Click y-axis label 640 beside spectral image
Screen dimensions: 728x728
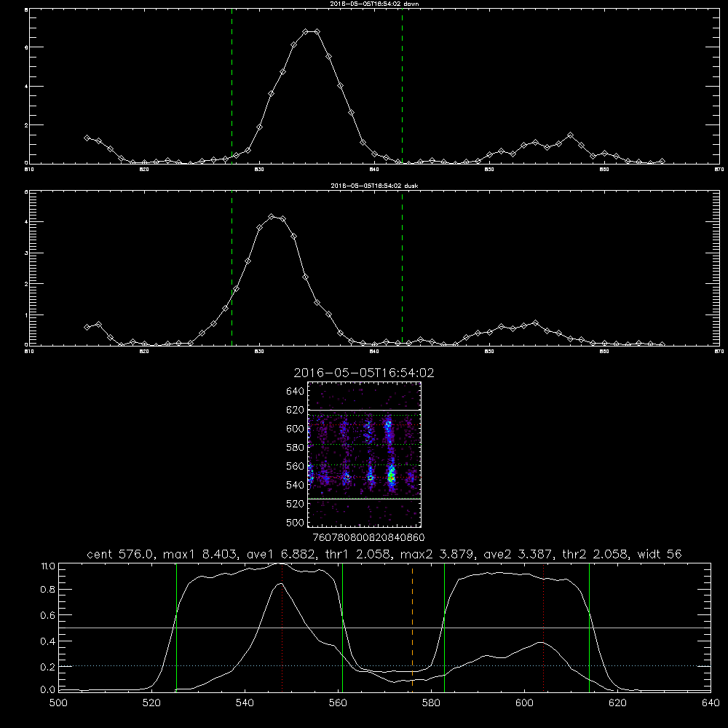click(295, 392)
